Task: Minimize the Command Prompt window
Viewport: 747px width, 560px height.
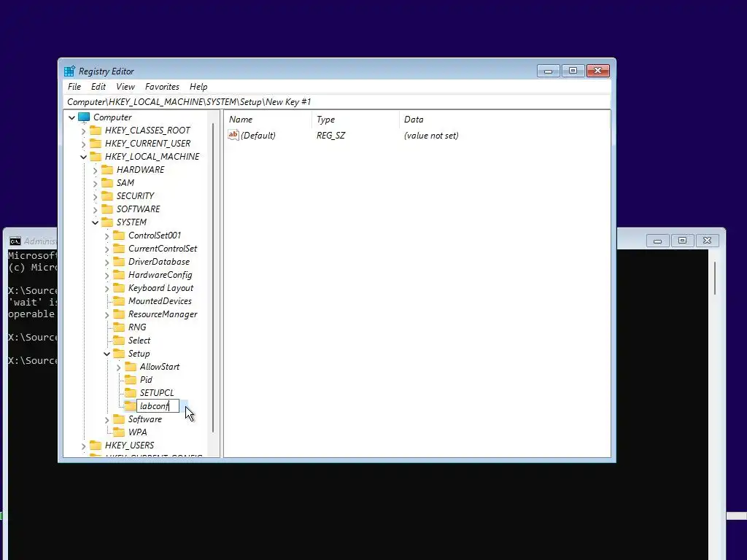Action: click(657, 241)
